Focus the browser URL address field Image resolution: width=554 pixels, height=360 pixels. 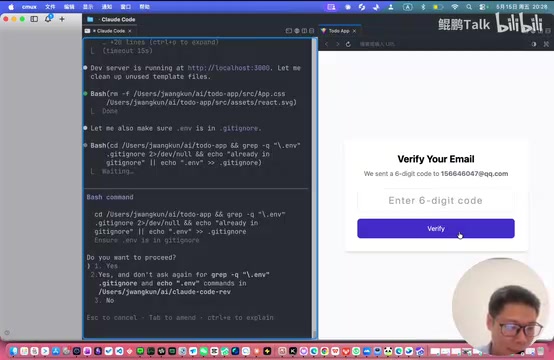pos(442,44)
